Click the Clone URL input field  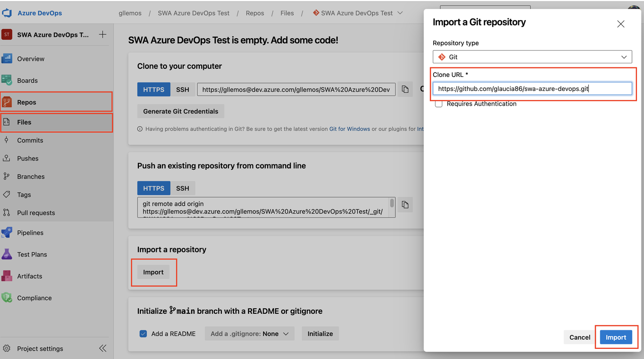532,88
